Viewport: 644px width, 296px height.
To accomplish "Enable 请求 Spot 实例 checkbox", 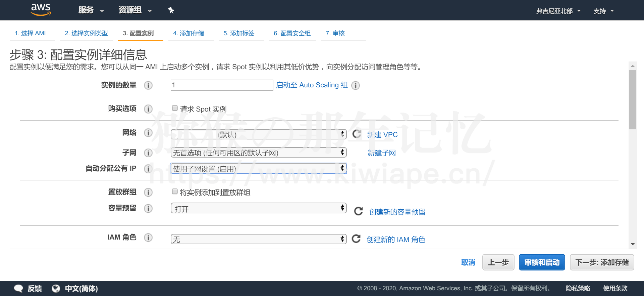I will [x=175, y=108].
